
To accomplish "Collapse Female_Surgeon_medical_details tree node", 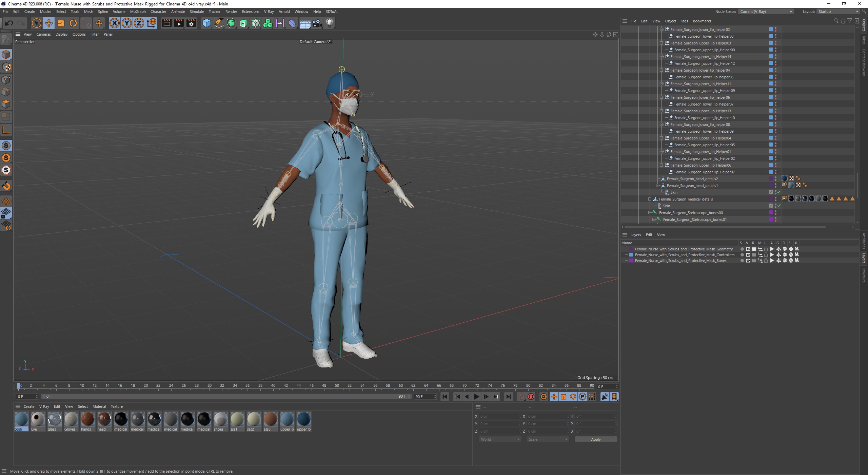I will click(650, 199).
